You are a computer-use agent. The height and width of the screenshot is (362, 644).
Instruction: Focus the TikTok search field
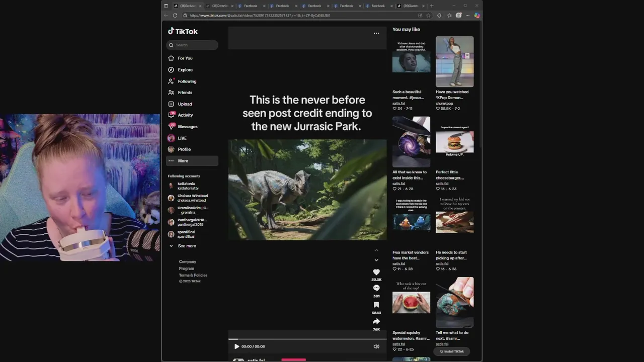point(192,45)
